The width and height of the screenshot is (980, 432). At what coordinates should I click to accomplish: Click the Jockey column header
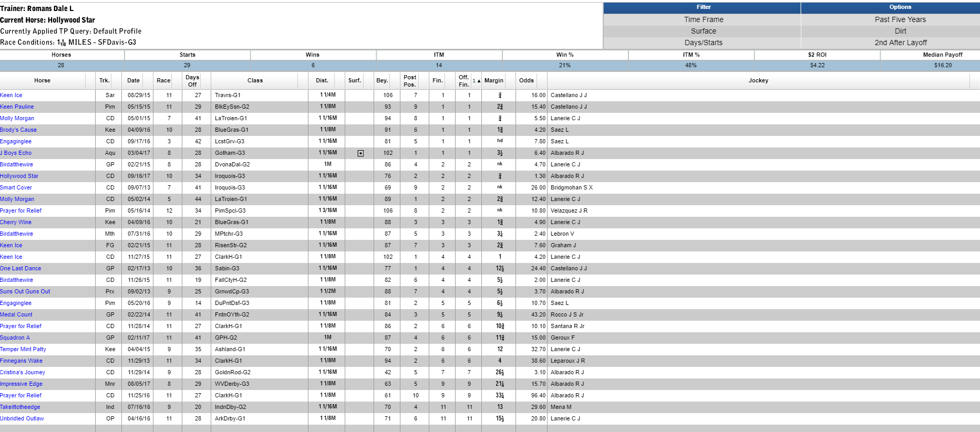pos(758,80)
